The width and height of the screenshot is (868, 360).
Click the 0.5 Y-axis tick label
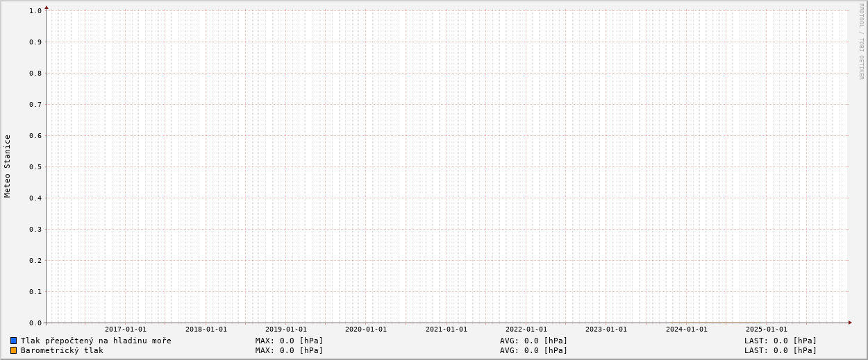click(35, 166)
